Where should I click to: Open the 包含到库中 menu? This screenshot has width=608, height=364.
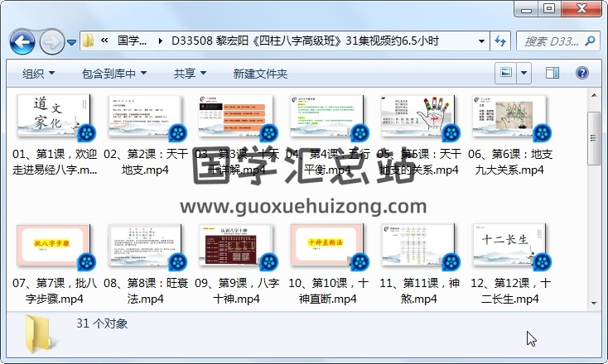114,73
